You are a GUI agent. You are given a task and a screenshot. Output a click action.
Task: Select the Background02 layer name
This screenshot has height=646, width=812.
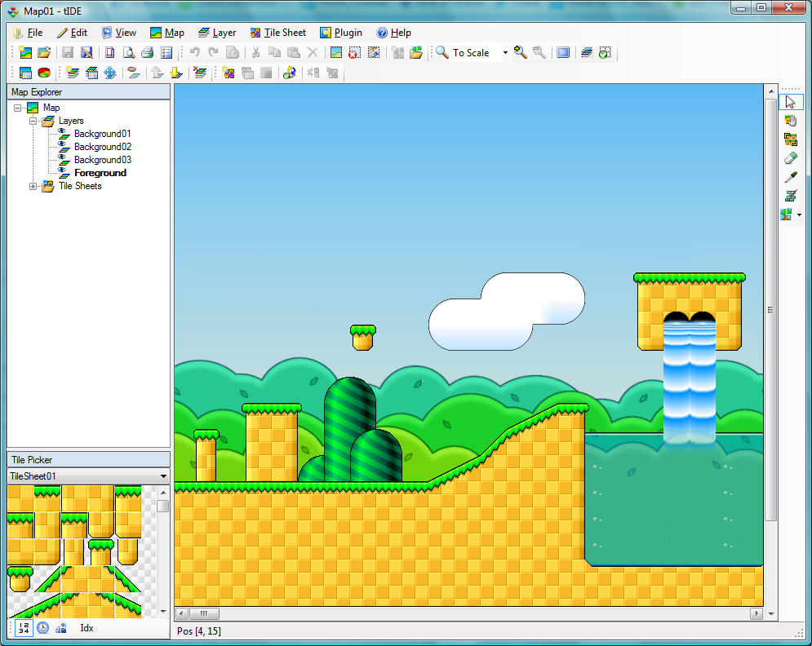tap(103, 147)
